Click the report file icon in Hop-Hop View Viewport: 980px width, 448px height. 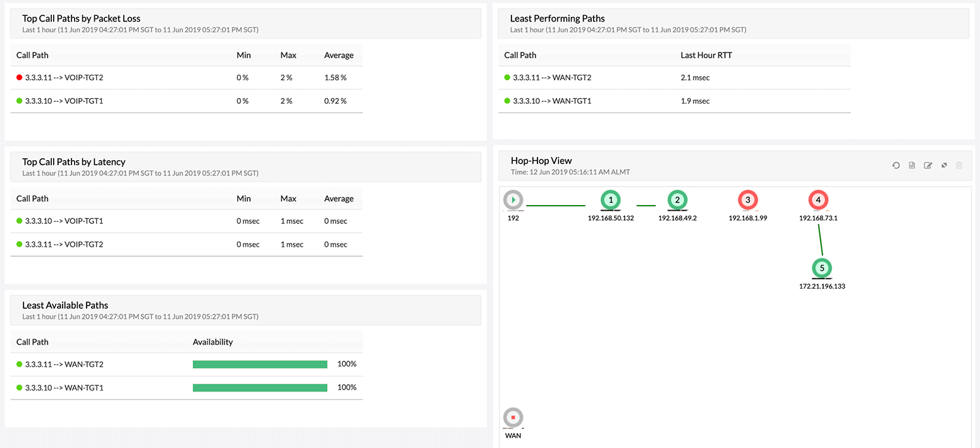[912, 166]
